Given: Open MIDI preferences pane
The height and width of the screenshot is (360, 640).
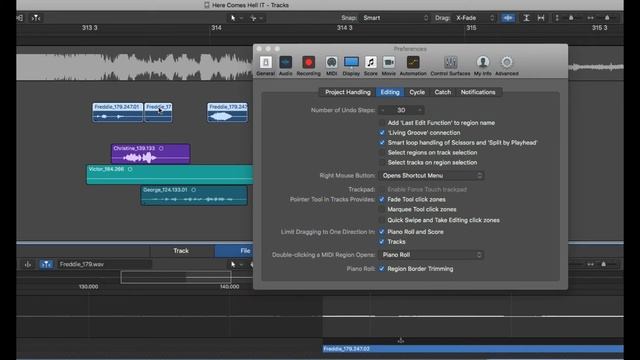Looking at the screenshot, I should [x=331, y=66].
